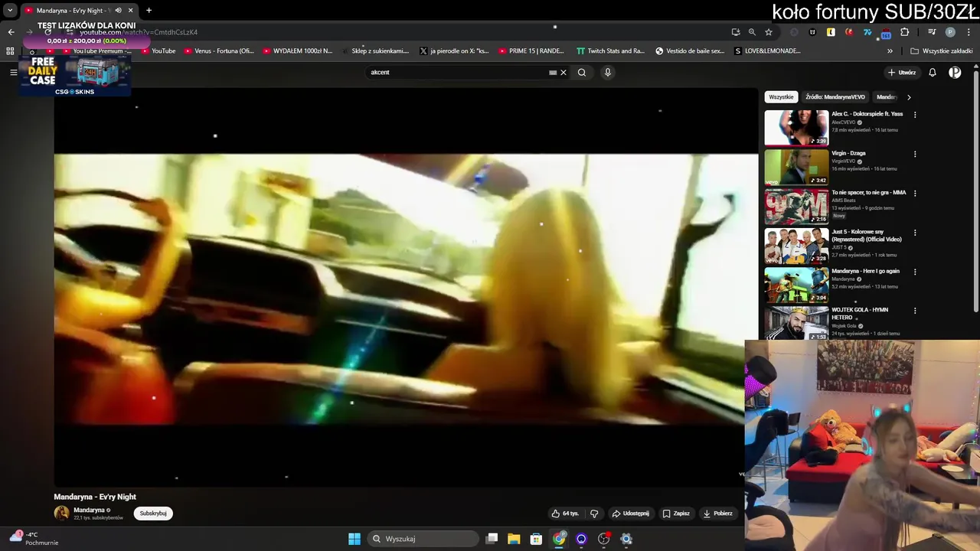The height and width of the screenshot is (551, 980).
Task: Click the yellow L extension icon
Action: [831, 32]
